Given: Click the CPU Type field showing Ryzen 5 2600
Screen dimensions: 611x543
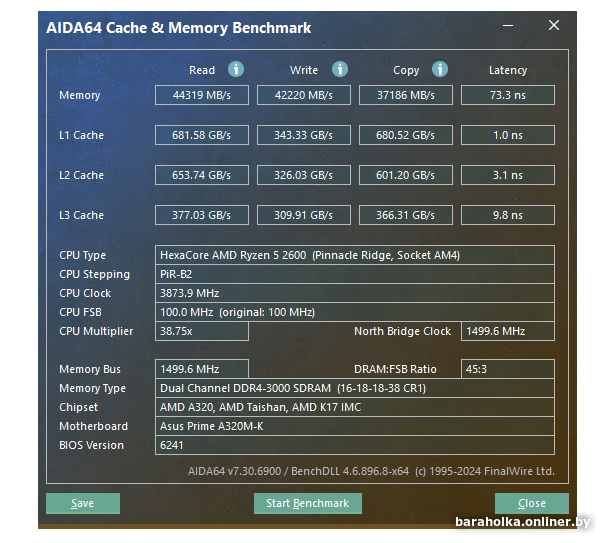Looking at the screenshot, I should pos(355,255).
